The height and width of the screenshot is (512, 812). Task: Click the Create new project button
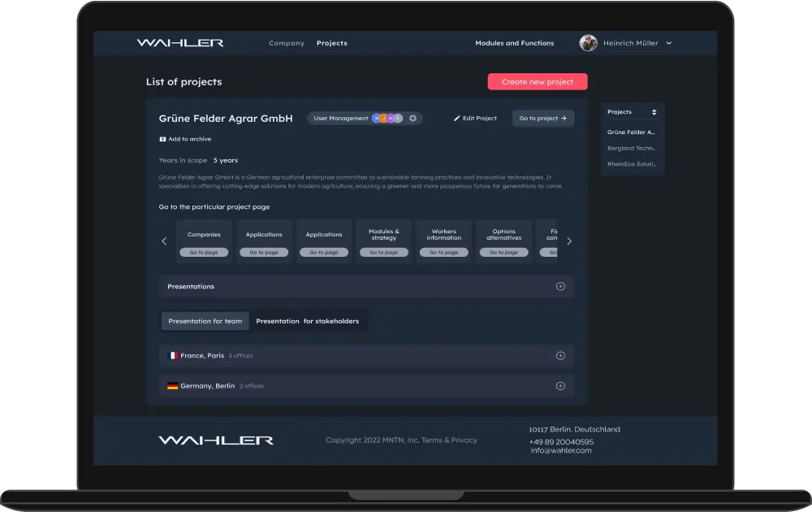pyautogui.click(x=537, y=81)
